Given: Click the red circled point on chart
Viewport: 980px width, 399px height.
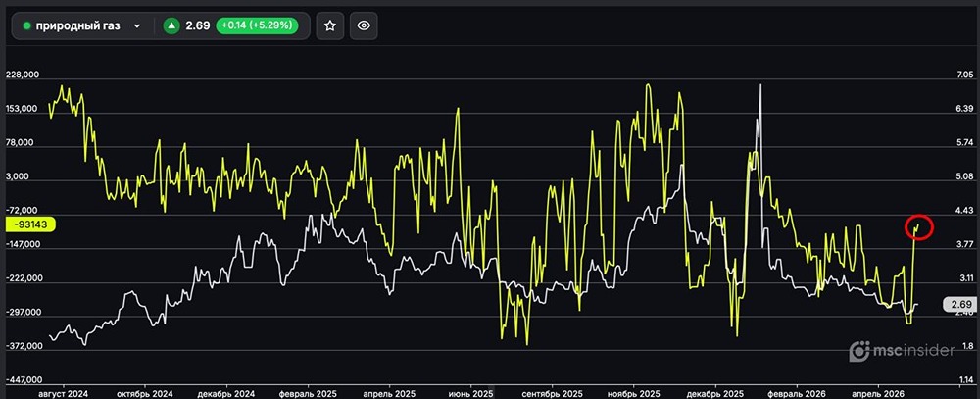Looking at the screenshot, I should coord(918,227).
